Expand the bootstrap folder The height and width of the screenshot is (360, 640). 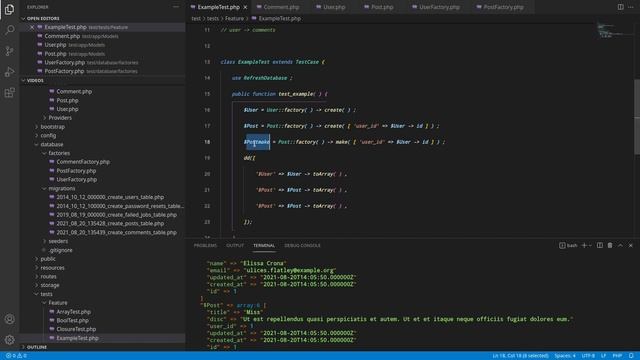click(x=52, y=127)
